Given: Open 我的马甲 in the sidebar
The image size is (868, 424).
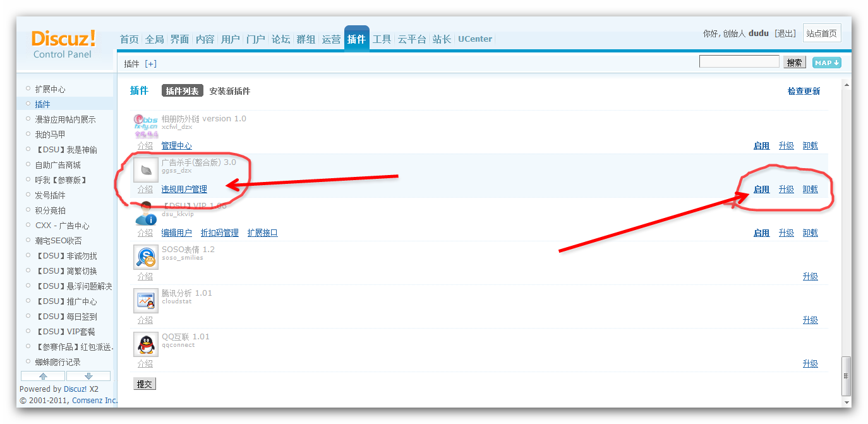Looking at the screenshot, I should click(51, 135).
